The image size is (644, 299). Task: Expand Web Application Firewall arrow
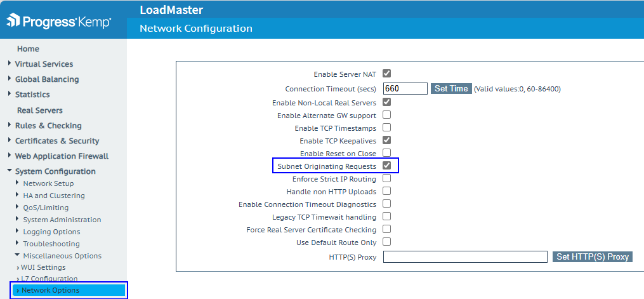(x=10, y=156)
